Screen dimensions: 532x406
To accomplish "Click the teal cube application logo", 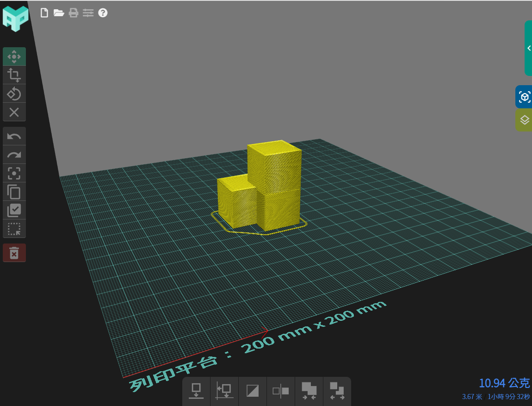I will coord(15,19).
